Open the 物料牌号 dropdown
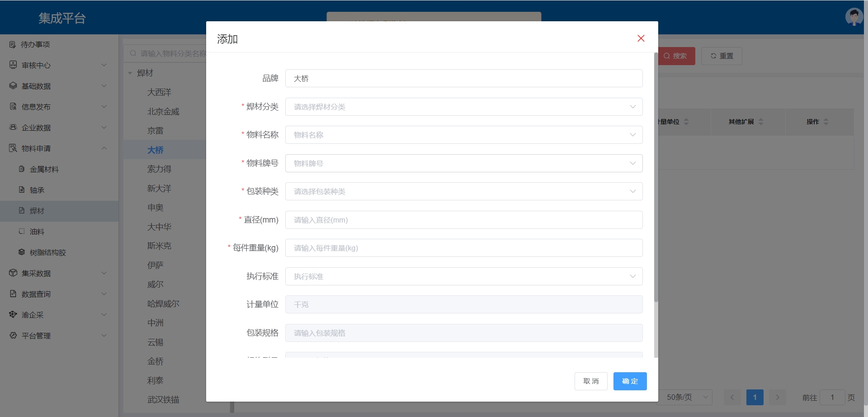 tap(463, 163)
